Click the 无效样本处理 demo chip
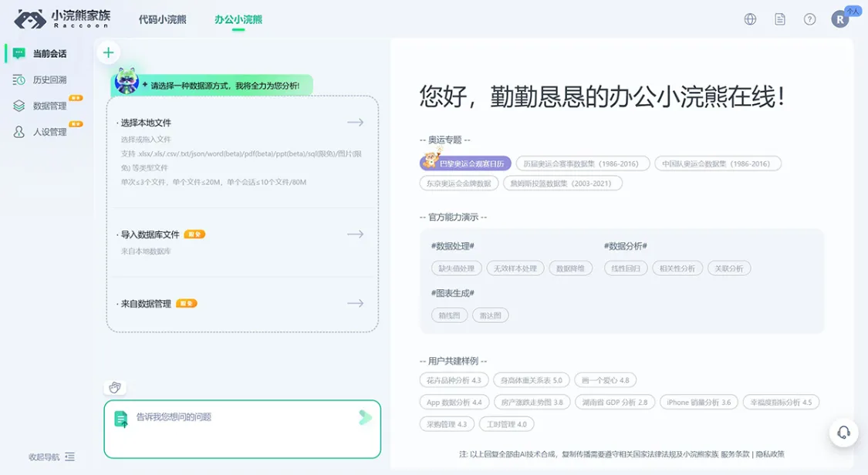Viewport: 868px width, 475px height. coord(515,268)
